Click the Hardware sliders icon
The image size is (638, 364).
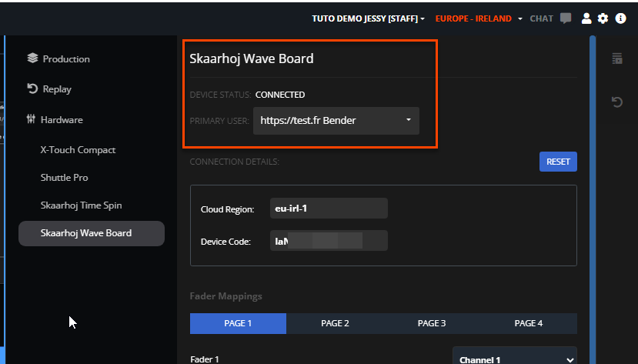point(32,120)
